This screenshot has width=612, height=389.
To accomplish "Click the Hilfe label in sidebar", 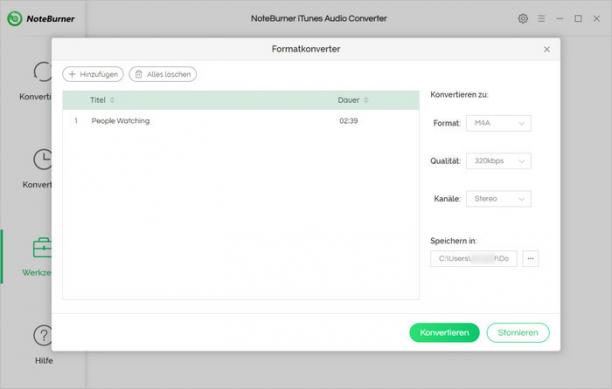I will coord(44,361).
